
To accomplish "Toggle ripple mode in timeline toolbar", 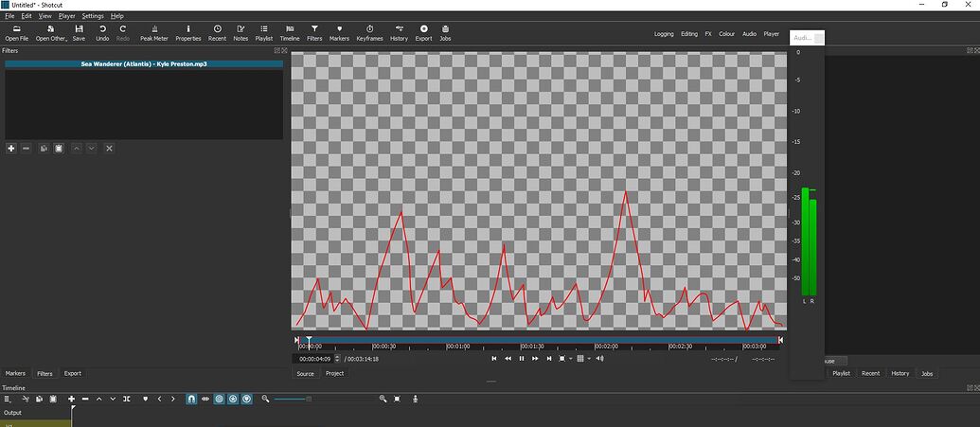I will point(220,399).
